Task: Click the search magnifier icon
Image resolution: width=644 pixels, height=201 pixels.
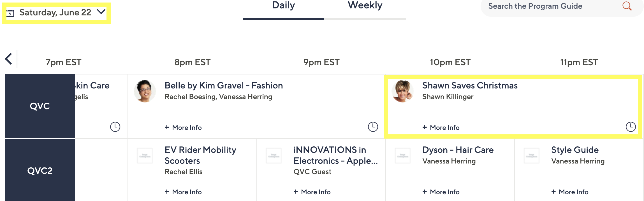Action: [627, 6]
